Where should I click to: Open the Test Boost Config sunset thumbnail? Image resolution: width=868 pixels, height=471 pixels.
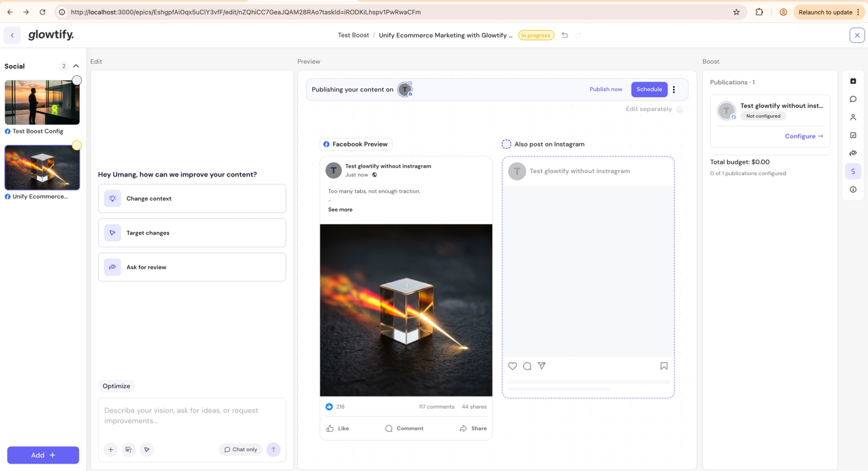(x=42, y=102)
